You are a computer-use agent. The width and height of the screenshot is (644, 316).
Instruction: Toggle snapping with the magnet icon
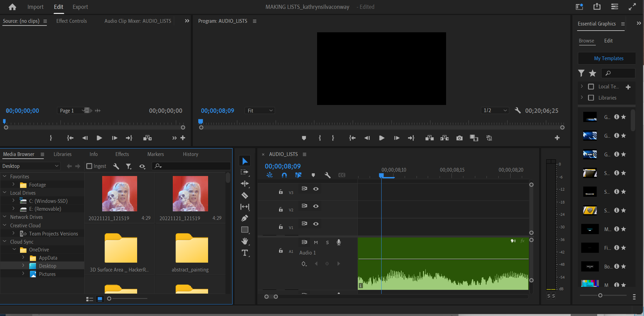(284, 175)
